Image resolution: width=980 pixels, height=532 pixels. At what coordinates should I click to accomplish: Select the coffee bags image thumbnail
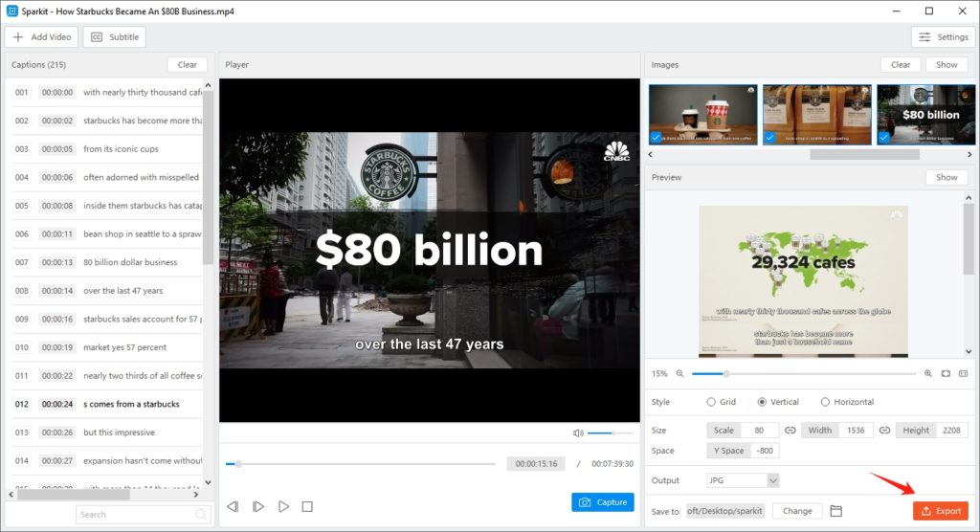tap(817, 115)
